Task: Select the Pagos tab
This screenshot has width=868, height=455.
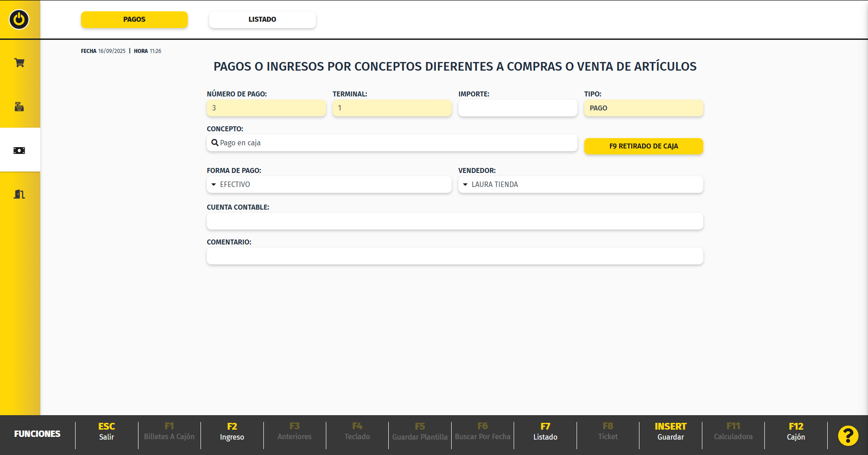Action: [x=134, y=19]
